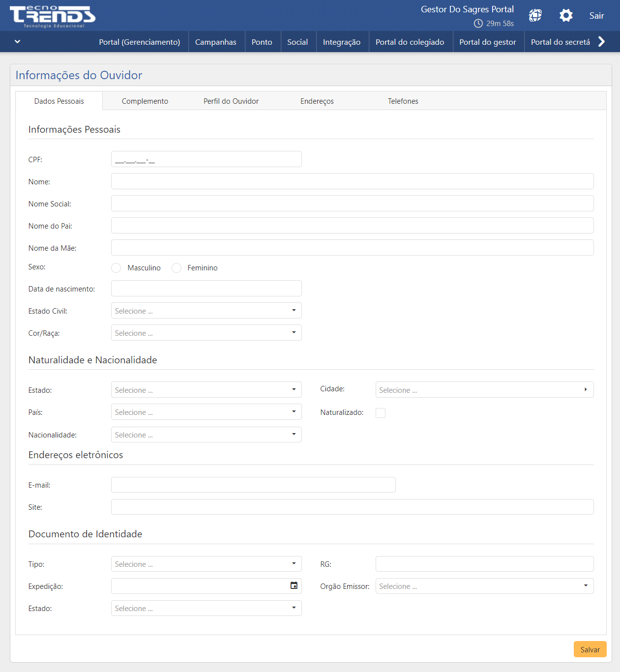Click the session timer clock icon
This screenshot has width=620, height=672.
(478, 24)
